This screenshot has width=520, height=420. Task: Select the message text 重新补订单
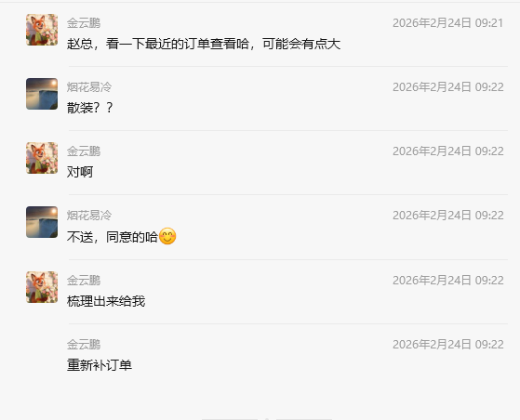[x=100, y=365]
